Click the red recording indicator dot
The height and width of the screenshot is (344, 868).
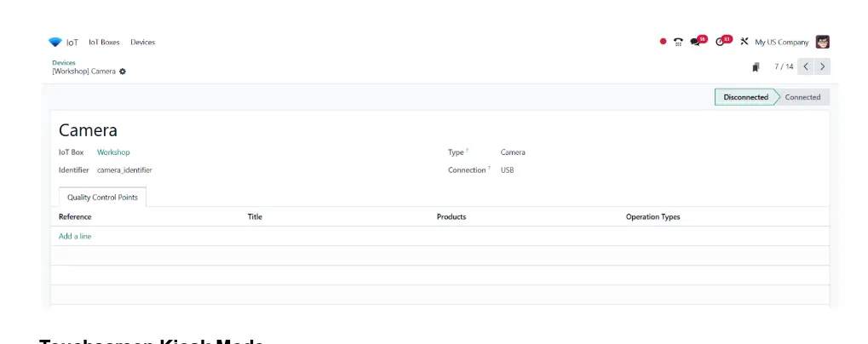[664, 42]
